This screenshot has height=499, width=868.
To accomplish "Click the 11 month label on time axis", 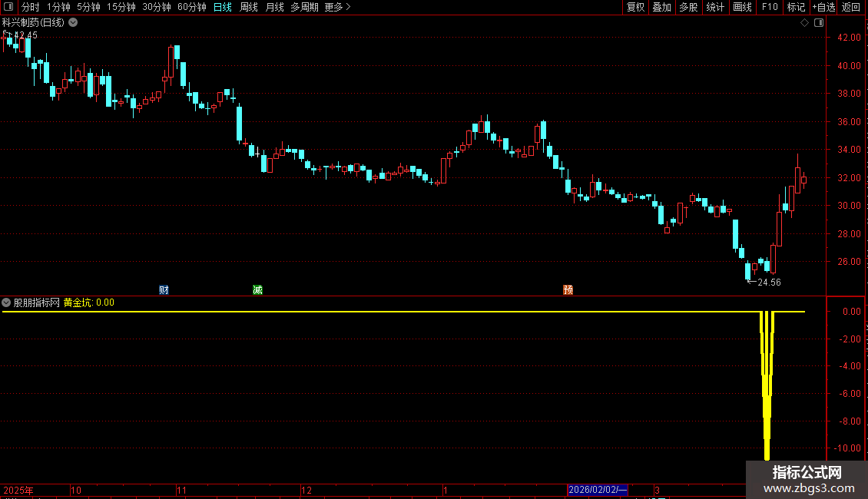I will (181, 490).
